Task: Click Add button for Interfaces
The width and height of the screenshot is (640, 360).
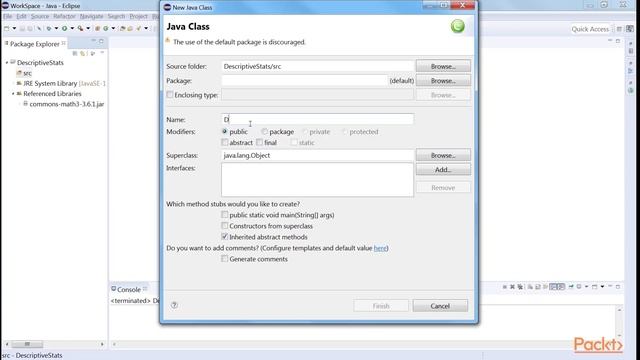Action: coord(443,169)
